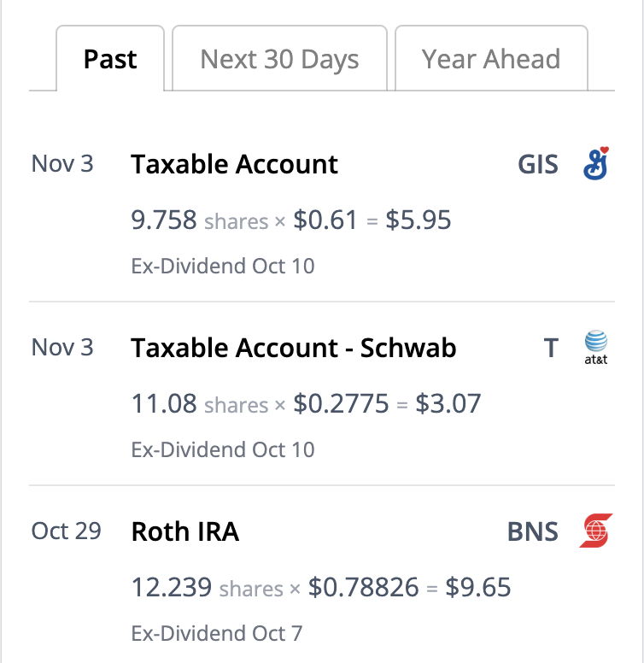Open the Next 30 Days tab
The image size is (644, 663).
pyautogui.click(x=279, y=60)
